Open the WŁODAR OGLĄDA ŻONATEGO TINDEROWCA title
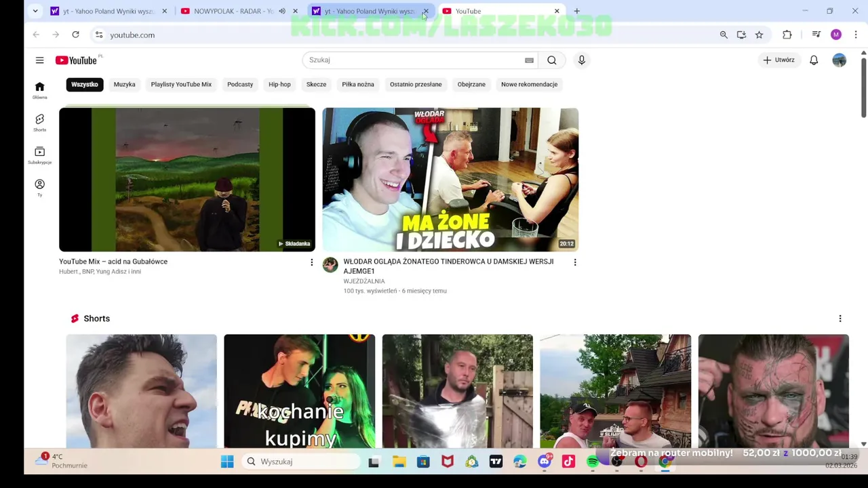This screenshot has width=868, height=488. pyautogui.click(x=448, y=266)
